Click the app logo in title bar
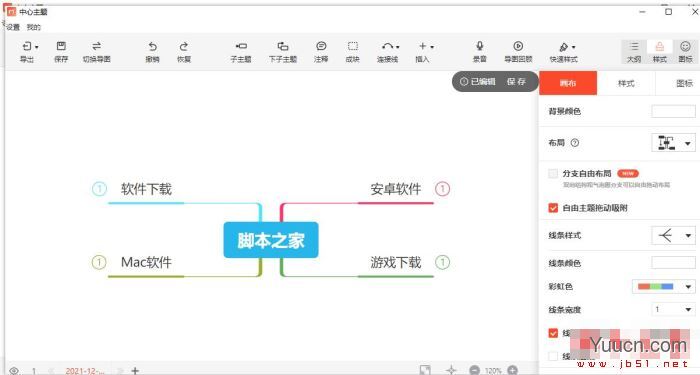The image size is (700, 375). click(x=11, y=12)
